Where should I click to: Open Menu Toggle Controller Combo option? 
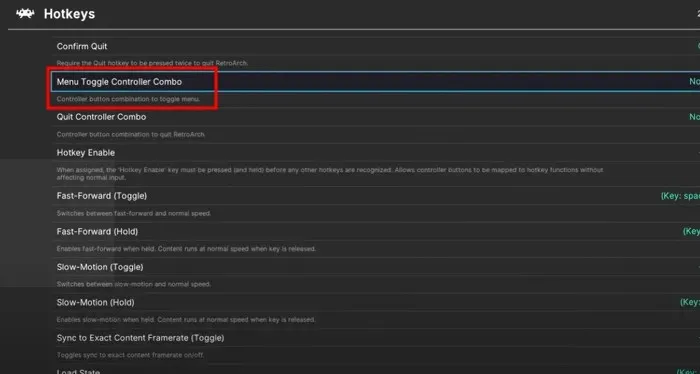coord(376,82)
